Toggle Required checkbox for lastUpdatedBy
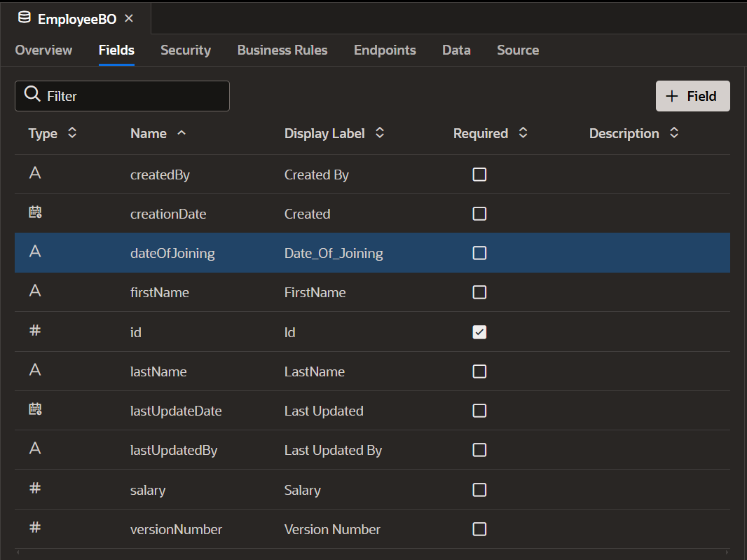The height and width of the screenshot is (560, 747). click(479, 450)
